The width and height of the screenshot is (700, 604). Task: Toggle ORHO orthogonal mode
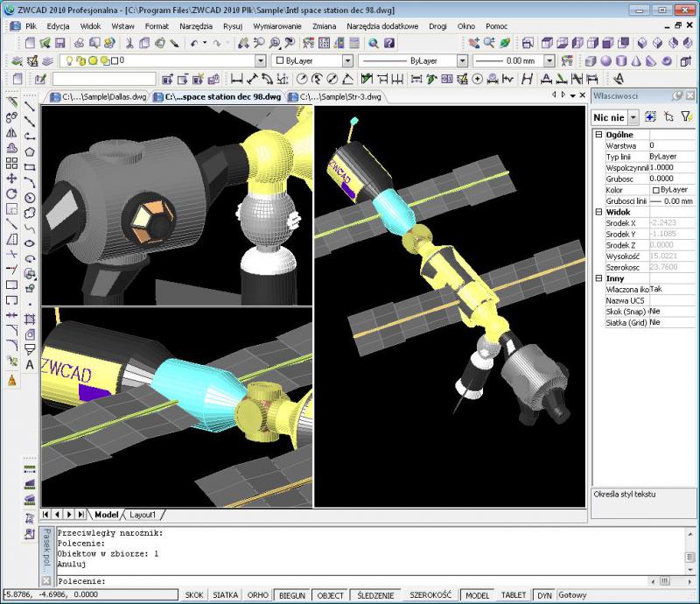(257, 595)
